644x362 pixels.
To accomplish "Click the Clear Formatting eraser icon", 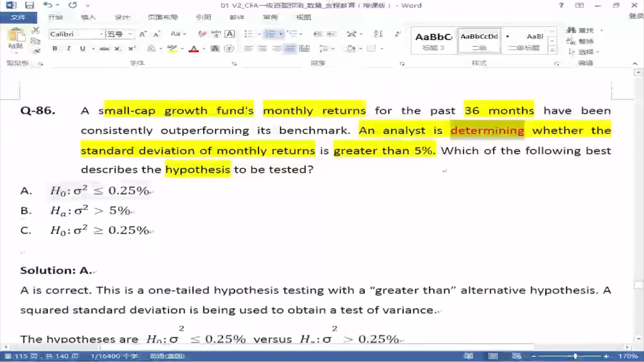I will [201, 34].
